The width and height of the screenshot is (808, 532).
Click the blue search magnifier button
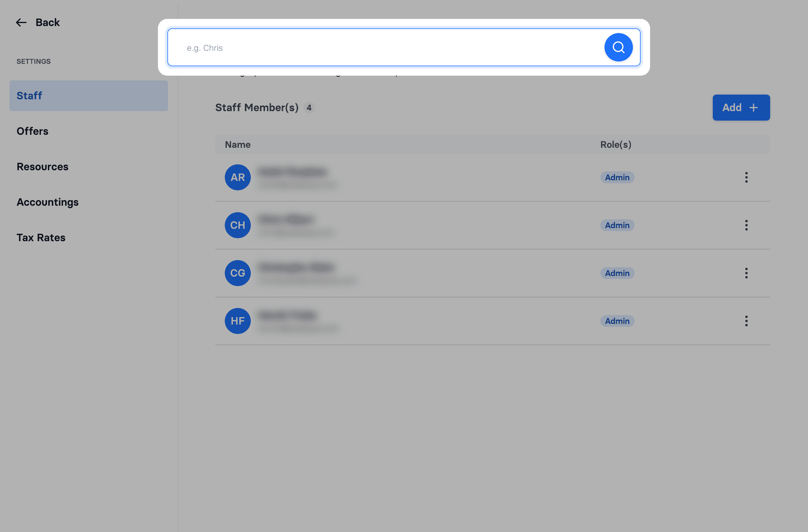click(618, 47)
